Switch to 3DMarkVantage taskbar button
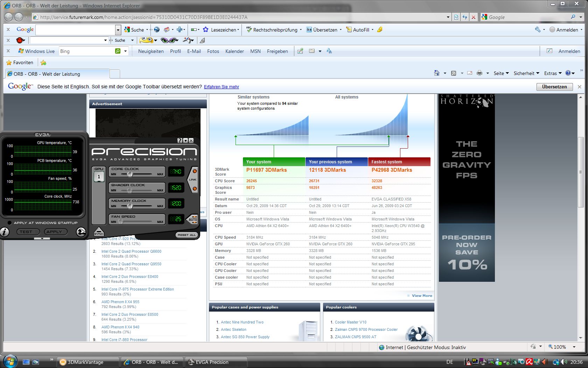 pyautogui.click(x=88, y=362)
